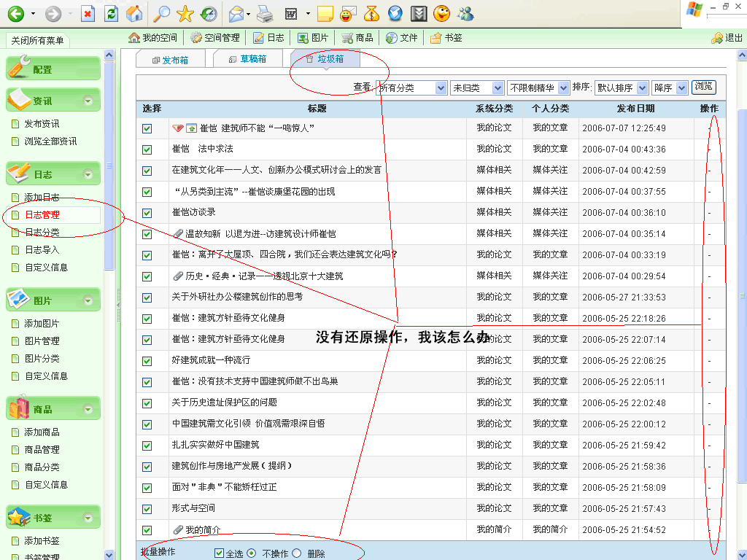Viewport: 747px width, 560px height.
Task: Open 日志分类 link in sidebar
Action: tap(42, 233)
